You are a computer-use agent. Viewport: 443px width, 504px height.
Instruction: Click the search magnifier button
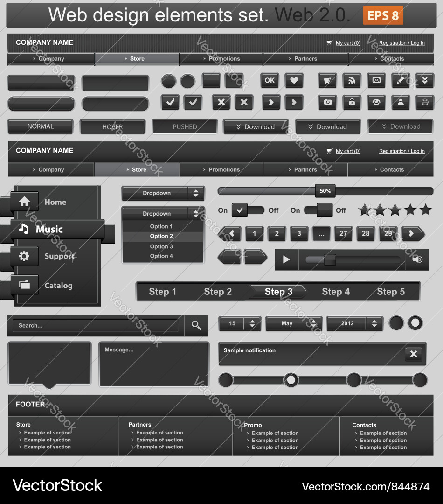[196, 325]
